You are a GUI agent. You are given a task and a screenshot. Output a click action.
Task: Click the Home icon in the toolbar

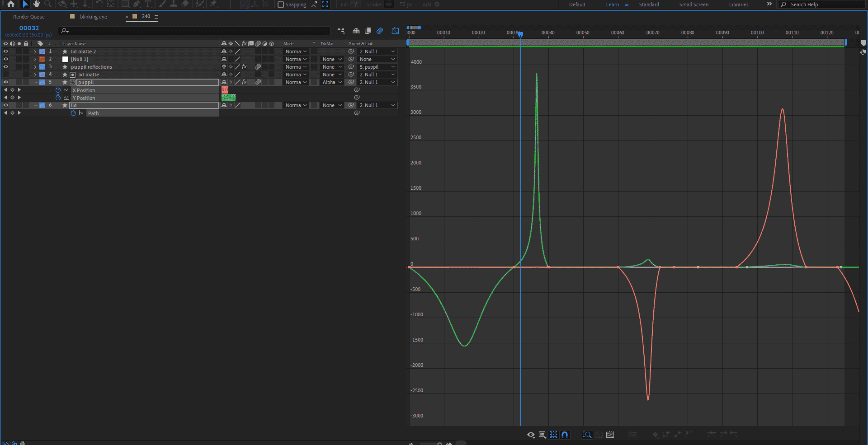(11, 4)
